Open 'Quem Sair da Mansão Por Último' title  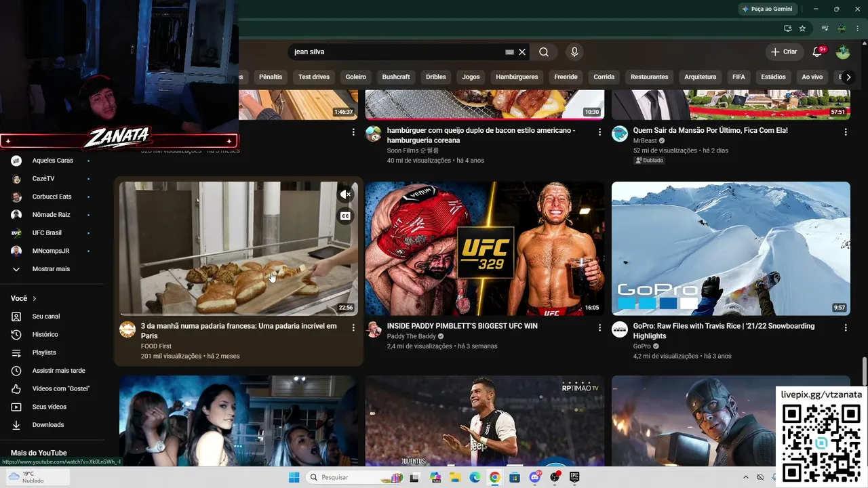[x=711, y=130]
